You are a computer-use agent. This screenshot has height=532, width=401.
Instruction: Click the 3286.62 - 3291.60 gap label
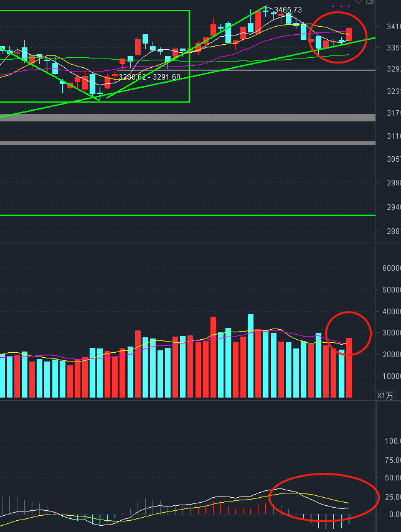[x=149, y=77]
